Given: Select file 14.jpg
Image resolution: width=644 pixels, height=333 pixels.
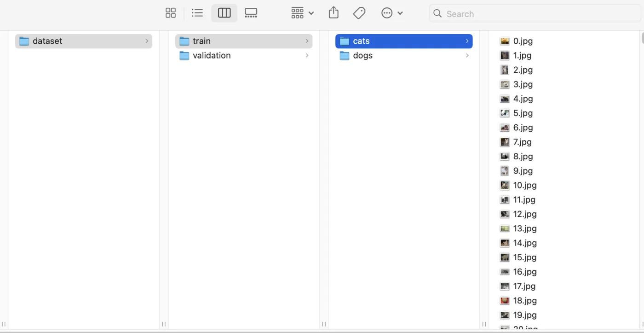Looking at the screenshot, I should 525,243.
